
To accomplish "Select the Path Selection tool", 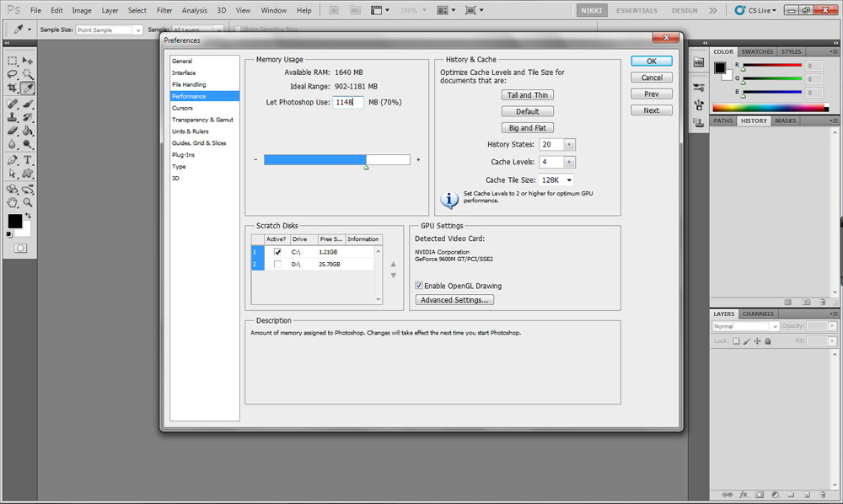I will [12, 174].
